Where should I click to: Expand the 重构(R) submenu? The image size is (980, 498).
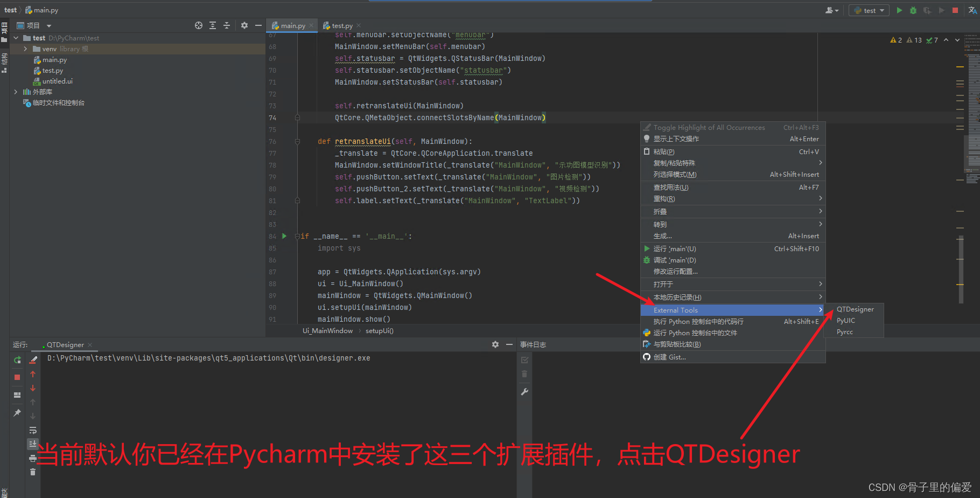click(732, 199)
